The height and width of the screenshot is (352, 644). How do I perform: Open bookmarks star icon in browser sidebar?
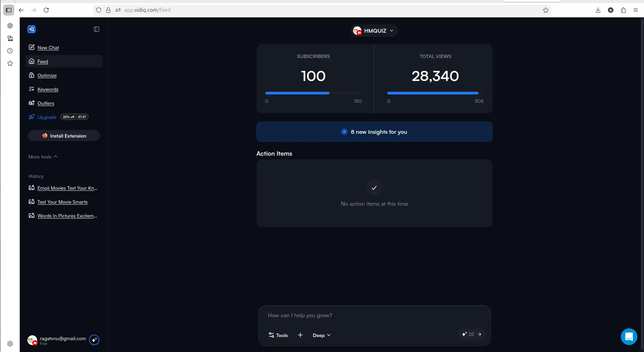[x=10, y=63]
